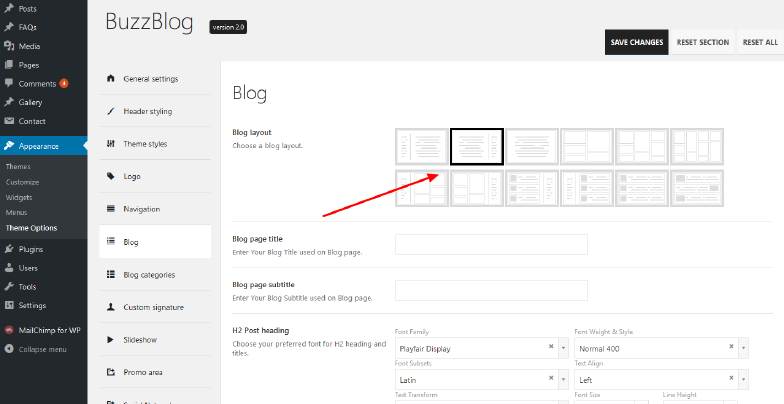This screenshot has height=404, width=784.
Task: Open Menus under Appearance
Action: (x=16, y=212)
